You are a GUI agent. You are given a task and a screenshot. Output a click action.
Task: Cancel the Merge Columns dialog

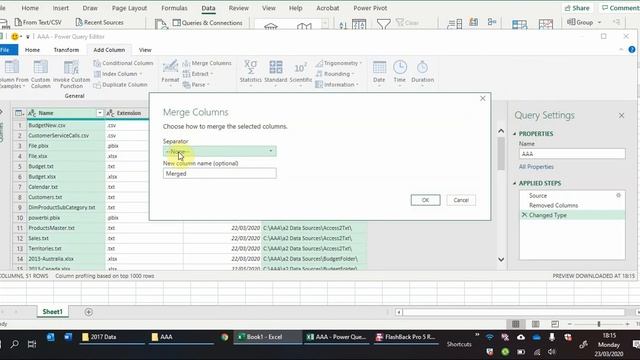coord(461,200)
